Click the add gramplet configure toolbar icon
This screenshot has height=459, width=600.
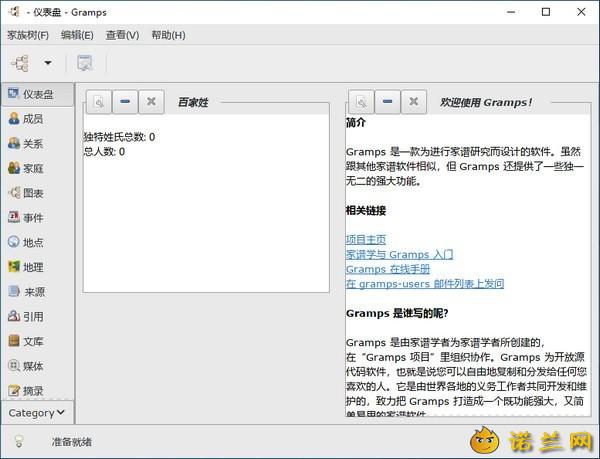pos(85,63)
